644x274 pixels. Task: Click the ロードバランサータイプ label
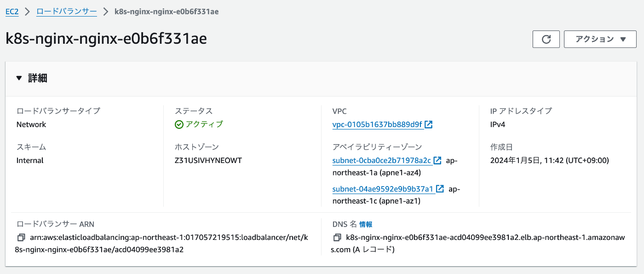click(58, 111)
